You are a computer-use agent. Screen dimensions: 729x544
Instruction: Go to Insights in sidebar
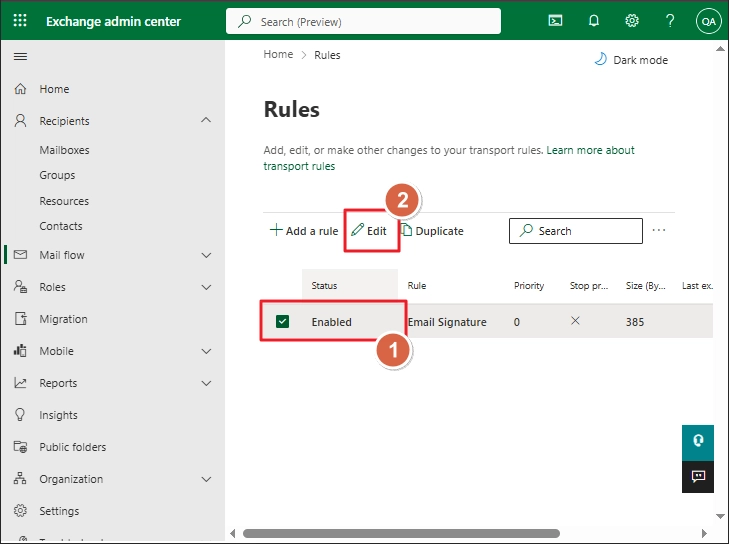tap(58, 415)
